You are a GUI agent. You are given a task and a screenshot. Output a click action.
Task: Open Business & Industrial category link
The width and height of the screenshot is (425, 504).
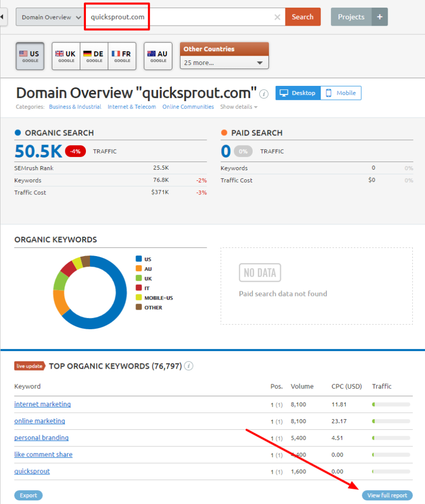coord(75,107)
